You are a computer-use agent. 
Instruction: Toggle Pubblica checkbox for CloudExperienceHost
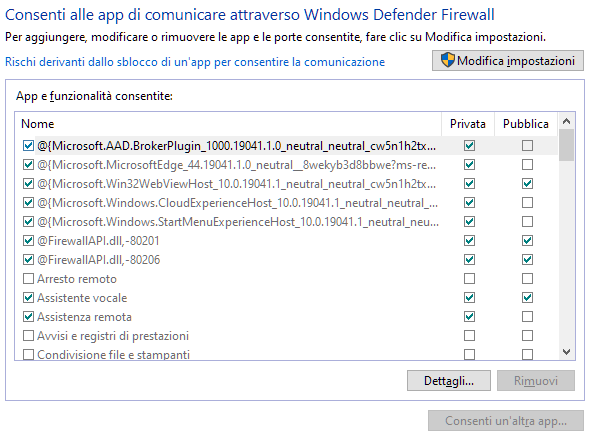[527, 203]
